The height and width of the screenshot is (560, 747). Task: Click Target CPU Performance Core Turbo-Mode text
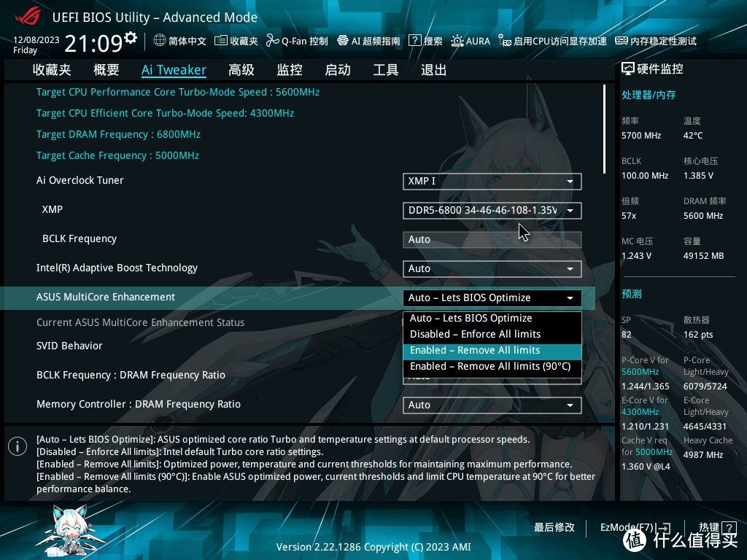(178, 93)
